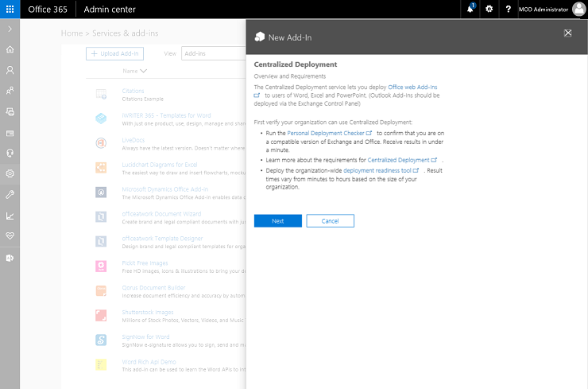This screenshot has height=389, width=588.
Task: Click the Cancel button
Action: [330, 221]
